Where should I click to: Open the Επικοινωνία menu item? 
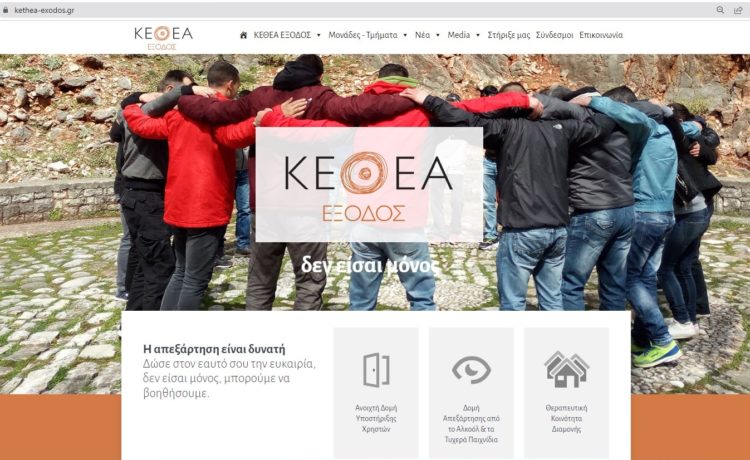[x=601, y=35]
